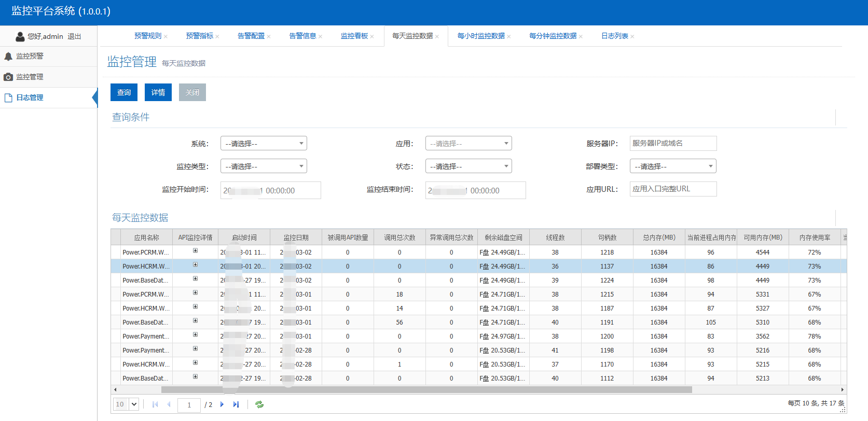This screenshot has width=868, height=421.
Task: Click the 服务器IP input field
Action: (673, 144)
